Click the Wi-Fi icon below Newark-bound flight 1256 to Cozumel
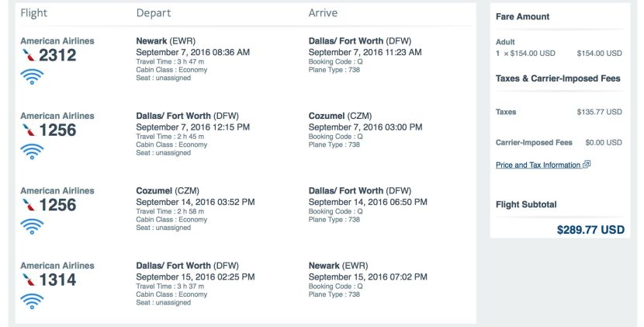The height and width of the screenshot is (327, 644). (32, 151)
